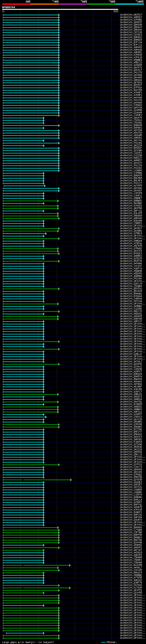146x644 pixels.
Task: Click the orange ~40% legend segment
Action: (x=45, y=4)
